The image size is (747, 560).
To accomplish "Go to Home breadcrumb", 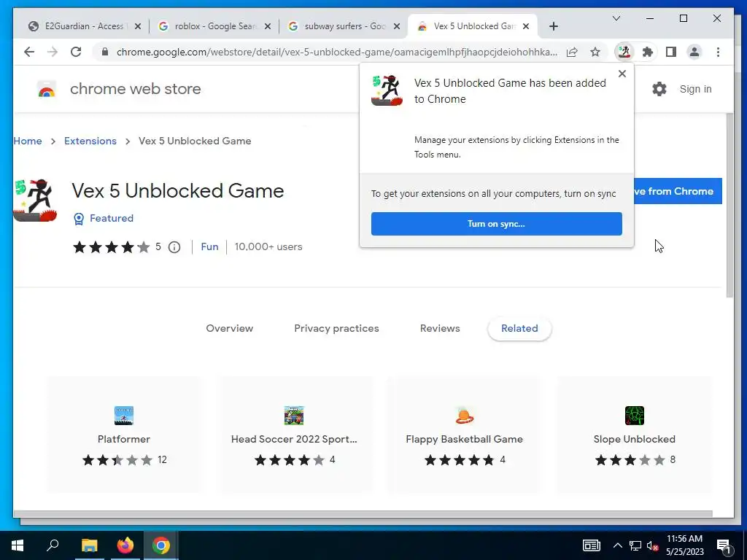I will click(x=28, y=141).
